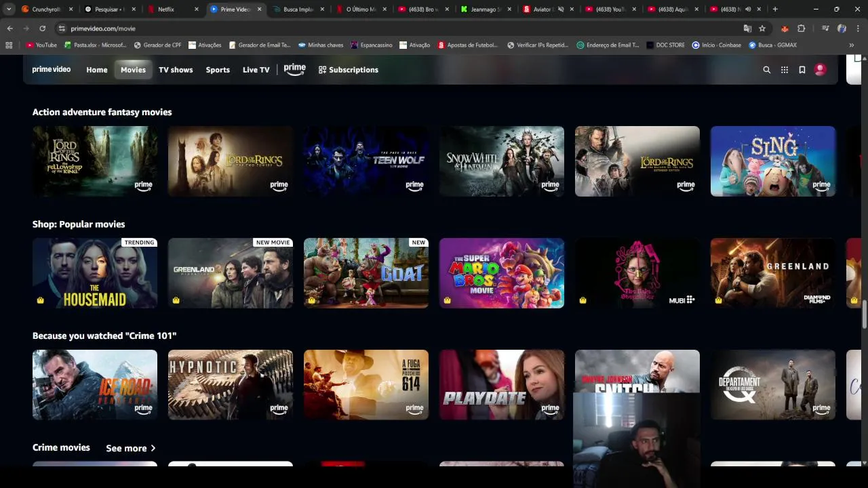This screenshot has width=868, height=488.
Task: Open Snow White and the Huntsman thumbnail
Action: click(502, 161)
